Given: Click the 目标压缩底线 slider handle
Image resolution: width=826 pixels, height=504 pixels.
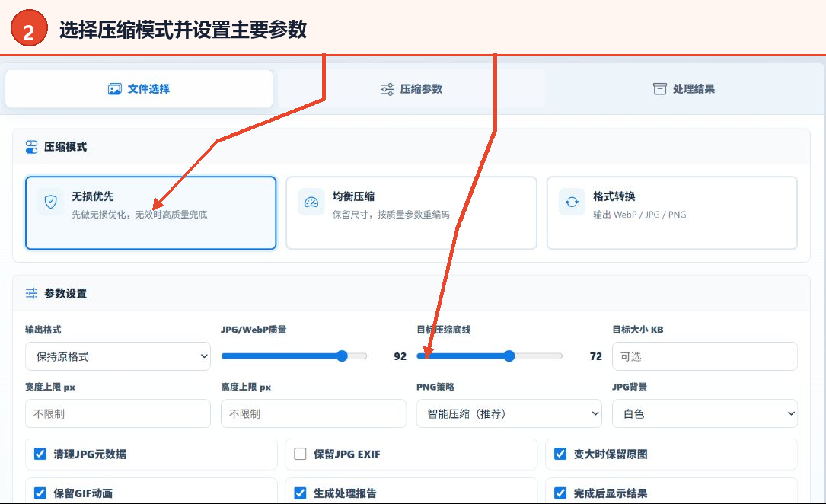Looking at the screenshot, I should (x=509, y=356).
